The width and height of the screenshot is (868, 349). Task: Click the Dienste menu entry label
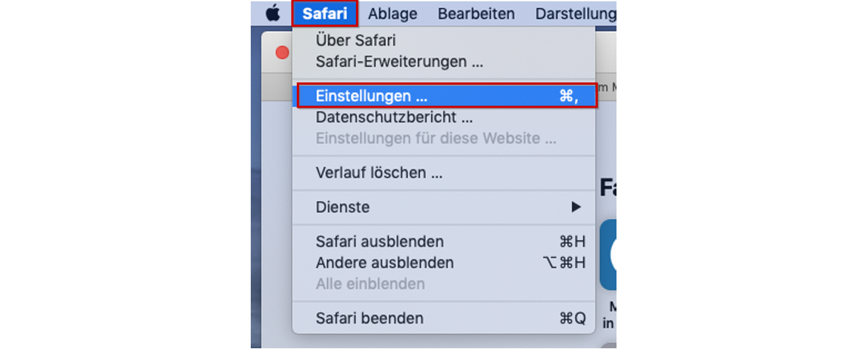pyautogui.click(x=343, y=207)
